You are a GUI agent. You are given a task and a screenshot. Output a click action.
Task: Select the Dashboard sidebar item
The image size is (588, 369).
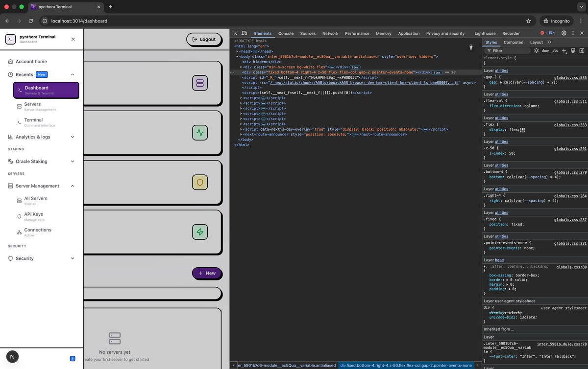coord(46,90)
